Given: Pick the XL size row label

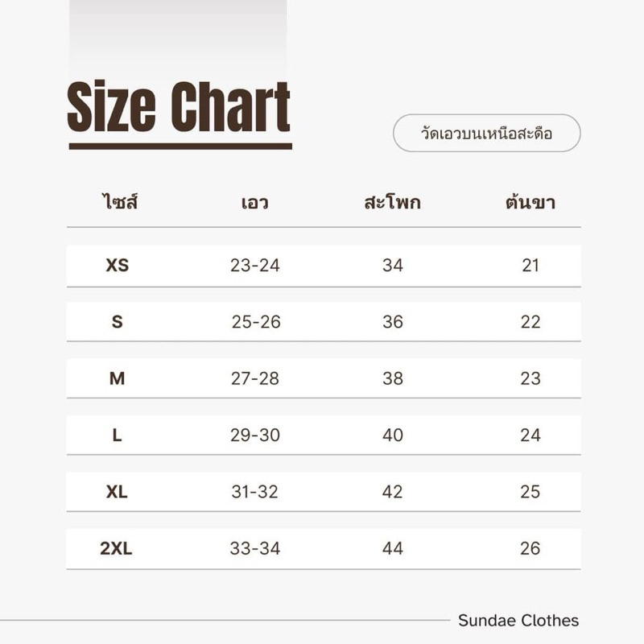Looking at the screenshot, I should (x=118, y=492).
